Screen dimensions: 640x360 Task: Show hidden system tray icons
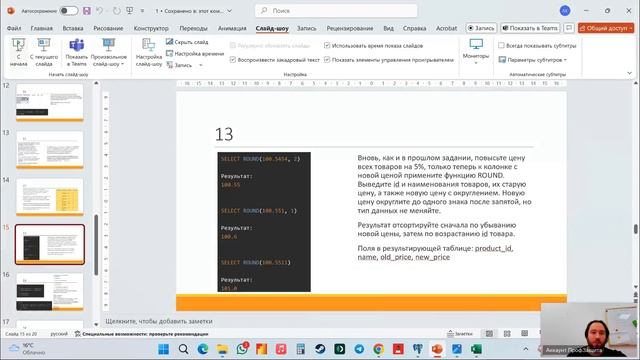526,349
